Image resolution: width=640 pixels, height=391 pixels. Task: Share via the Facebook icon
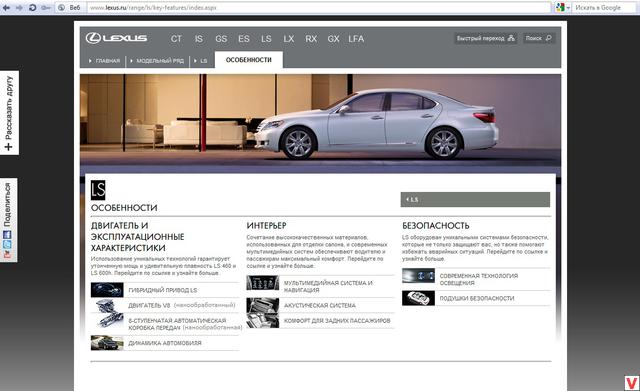coord(7,235)
